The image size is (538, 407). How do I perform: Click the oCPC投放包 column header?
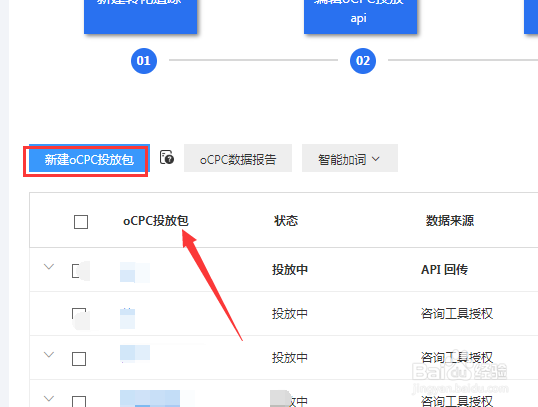(x=156, y=221)
